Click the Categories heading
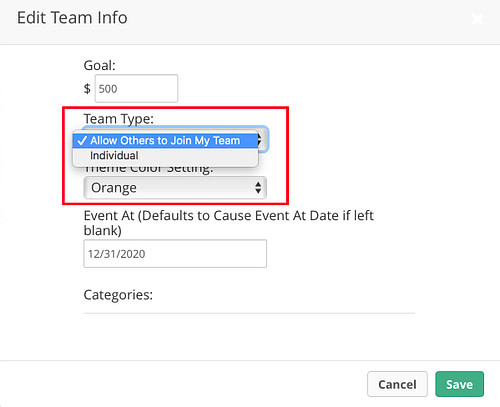This screenshot has height=407, width=500. [118, 295]
